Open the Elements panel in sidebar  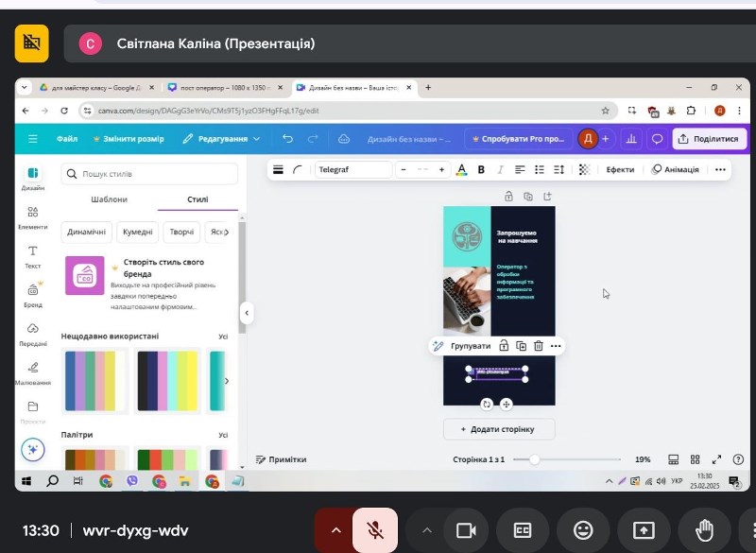tap(33, 216)
